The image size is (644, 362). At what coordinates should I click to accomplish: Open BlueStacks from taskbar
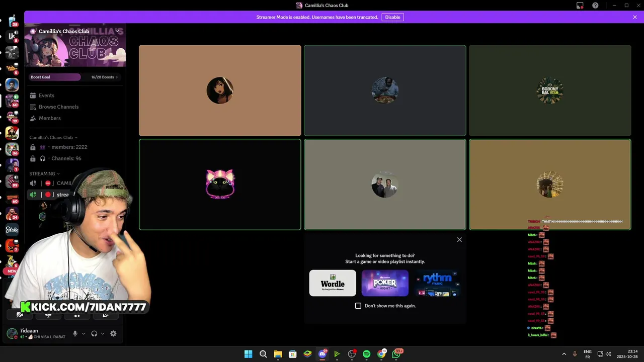307,354
